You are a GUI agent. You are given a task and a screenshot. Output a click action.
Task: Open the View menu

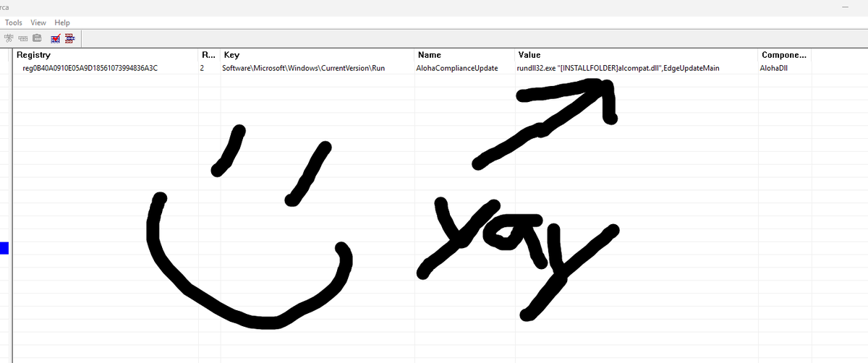38,22
